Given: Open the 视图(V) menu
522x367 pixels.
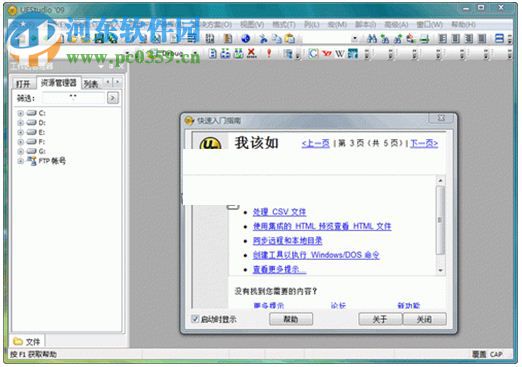Looking at the screenshot, I should click(x=252, y=25).
